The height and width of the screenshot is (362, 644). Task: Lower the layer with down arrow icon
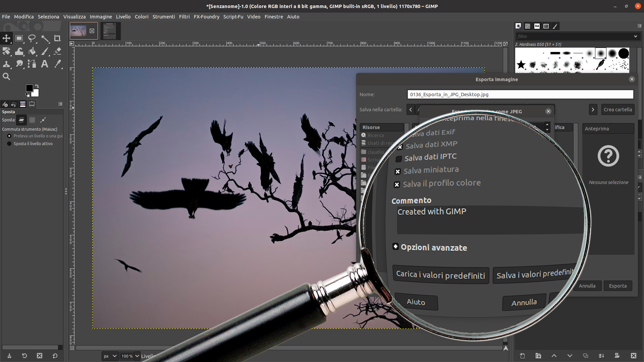click(x=570, y=356)
